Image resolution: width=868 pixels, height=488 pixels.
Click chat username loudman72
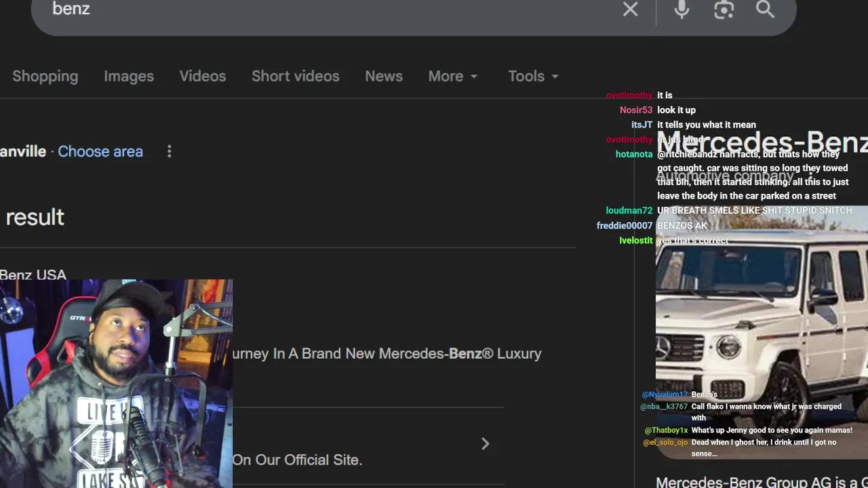(629, 211)
